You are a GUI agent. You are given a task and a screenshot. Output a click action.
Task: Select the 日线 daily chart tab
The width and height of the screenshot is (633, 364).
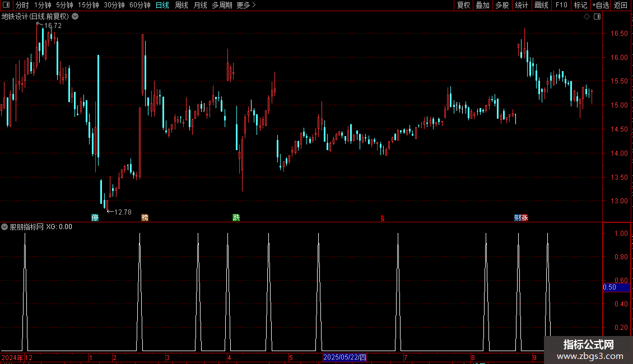pyautogui.click(x=162, y=5)
